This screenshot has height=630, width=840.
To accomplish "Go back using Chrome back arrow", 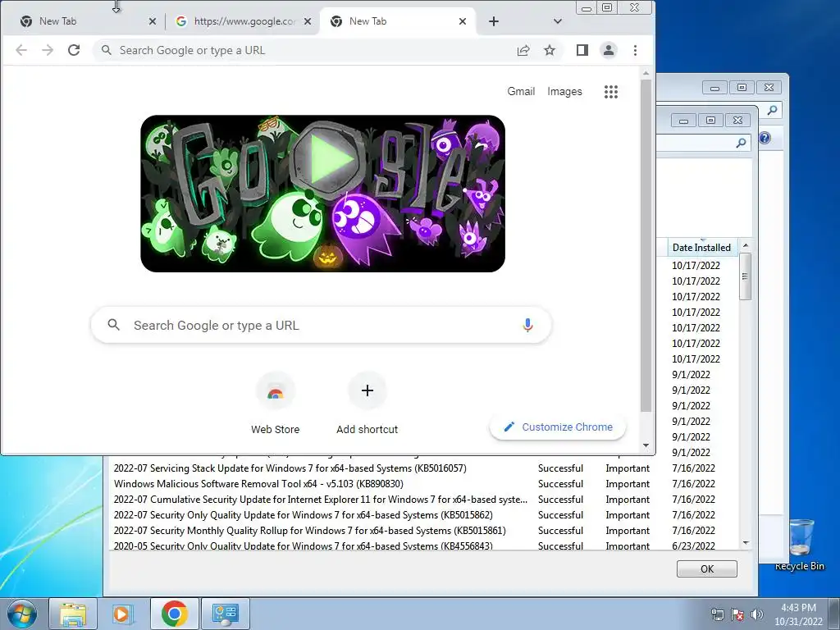I will coord(21,50).
